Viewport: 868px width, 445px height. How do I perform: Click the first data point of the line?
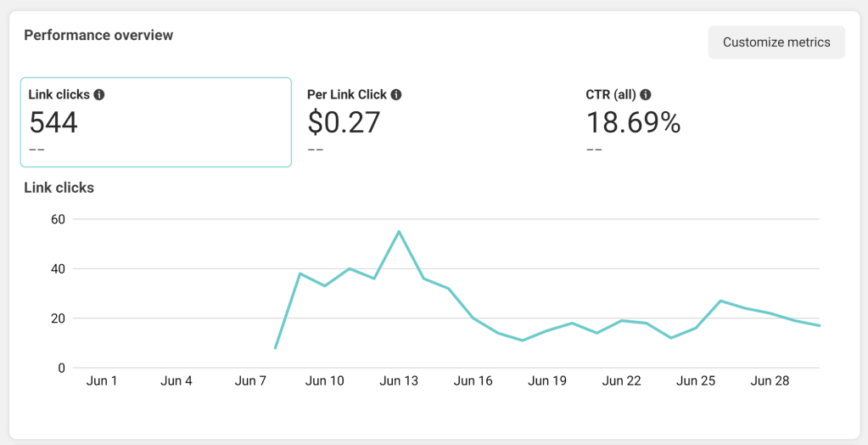(276, 348)
